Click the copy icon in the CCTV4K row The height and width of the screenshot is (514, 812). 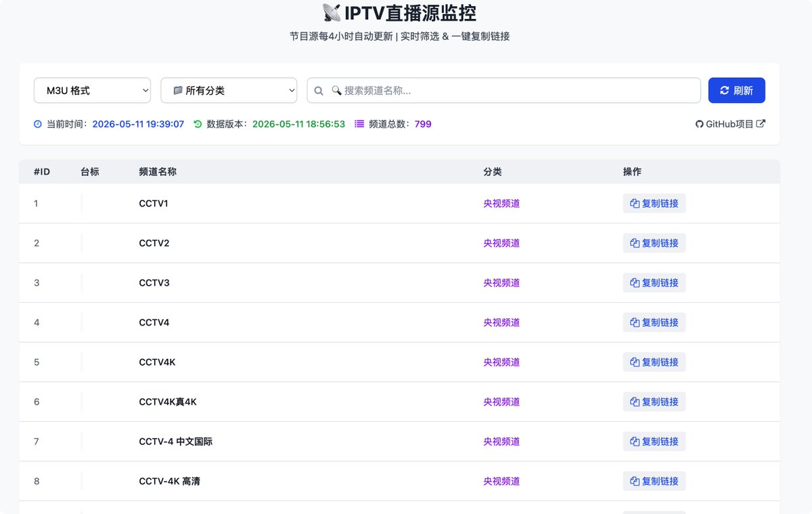(x=635, y=362)
